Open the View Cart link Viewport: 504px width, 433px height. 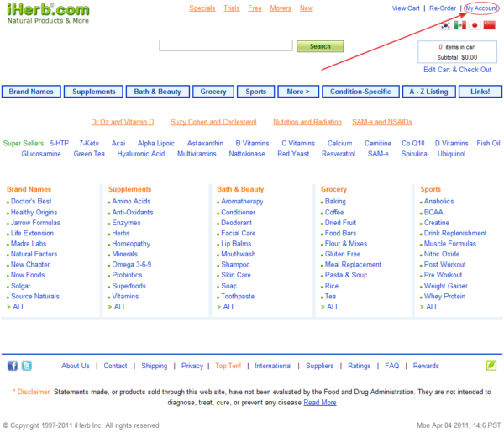coord(406,8)
